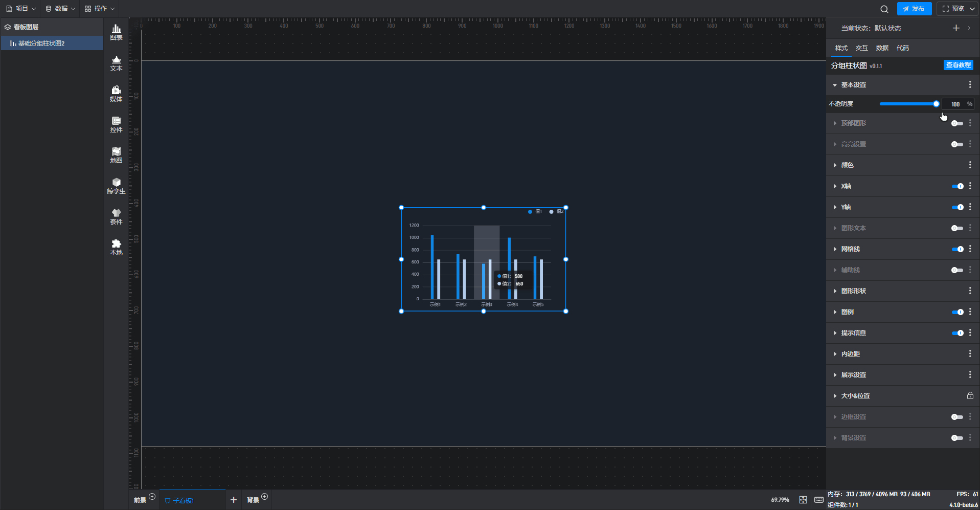980x510 pixels.
Task: Disable the X轴 toggle
Action: pos(957,186)
